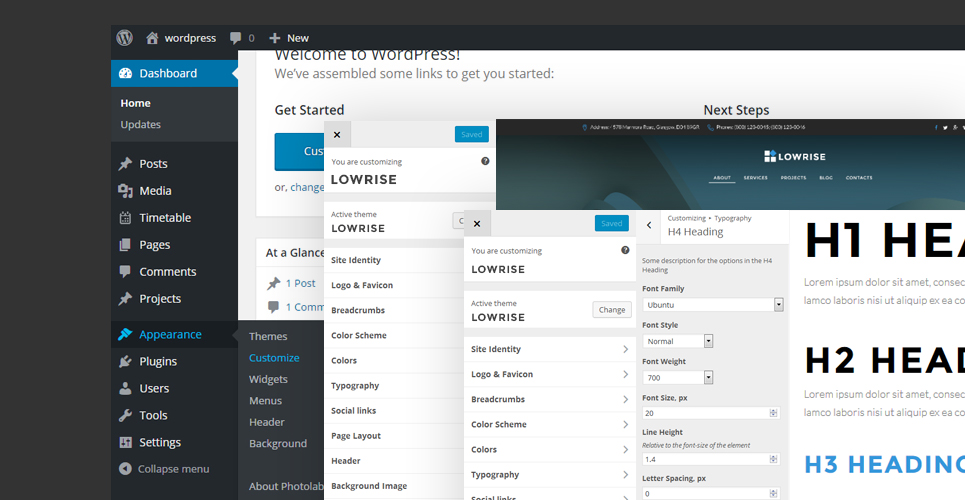
Task: Click the Letter Spacing px field
Action: (x=711, y=493)
